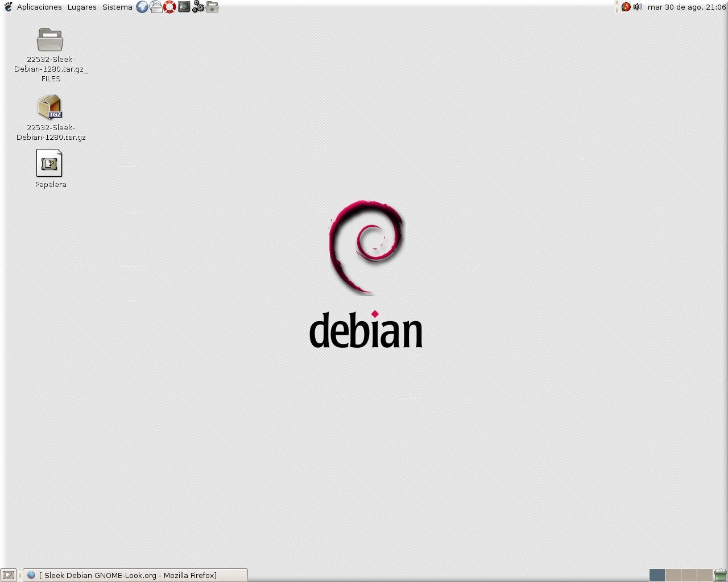Launch the terminal from the top panel
728x582 pixels.
pyautogui.click(x=184, y=7)
